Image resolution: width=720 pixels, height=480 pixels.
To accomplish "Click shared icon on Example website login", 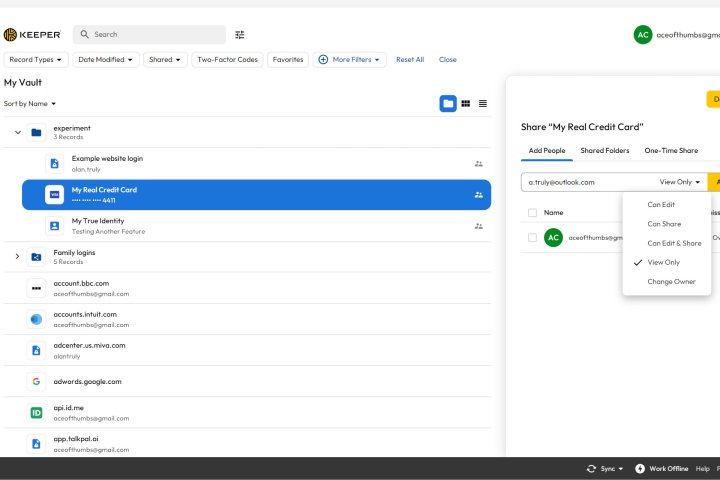I will (x=478, y=163).
